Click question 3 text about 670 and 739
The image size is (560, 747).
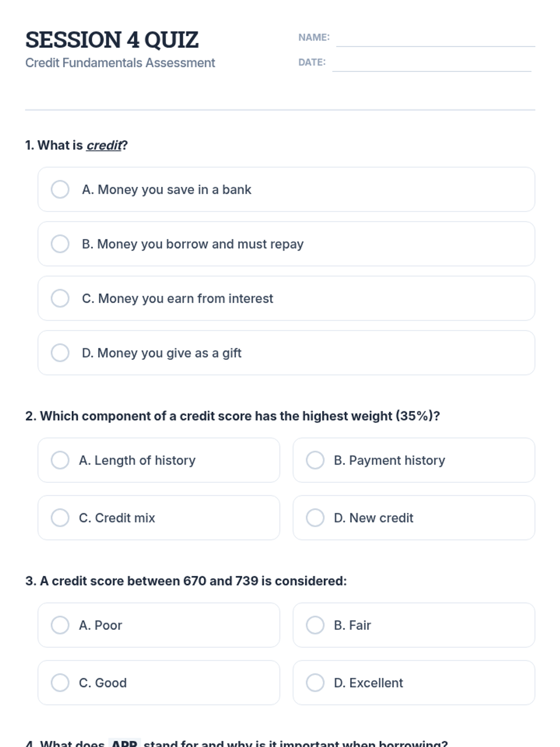[186, 581]
